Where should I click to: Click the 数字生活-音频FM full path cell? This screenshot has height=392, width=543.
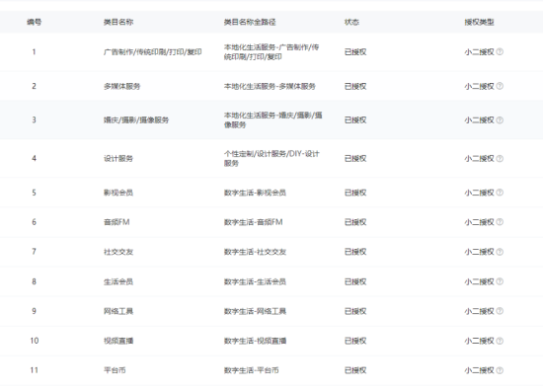(253, 222)
